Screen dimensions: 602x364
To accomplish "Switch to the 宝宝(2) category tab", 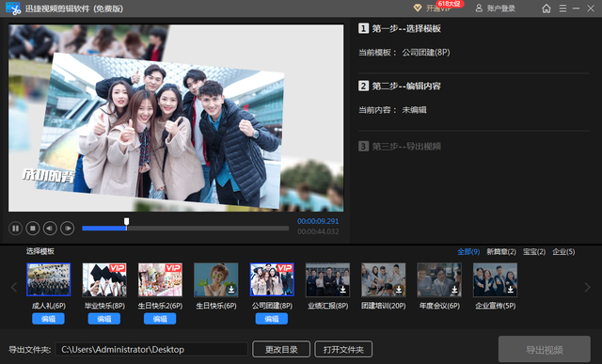I will pos(534,252).
